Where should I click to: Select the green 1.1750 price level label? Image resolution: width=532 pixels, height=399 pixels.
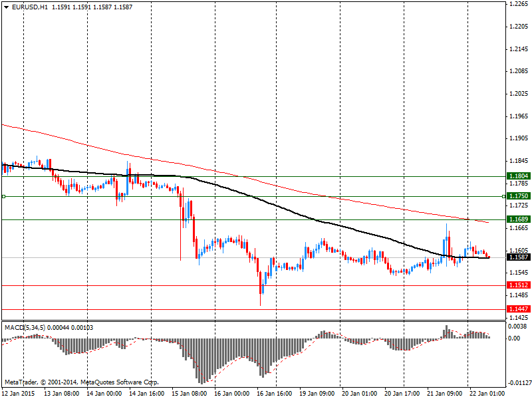[518, 196]
